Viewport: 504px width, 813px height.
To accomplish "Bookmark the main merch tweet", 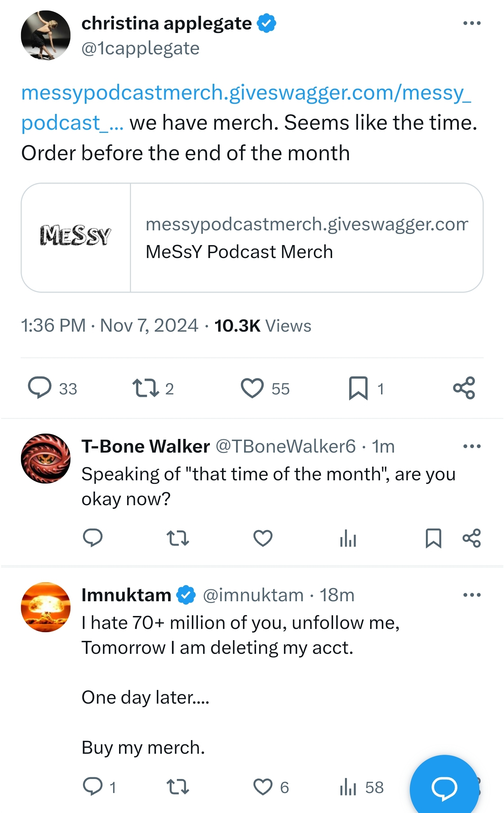I will (358, 388).
